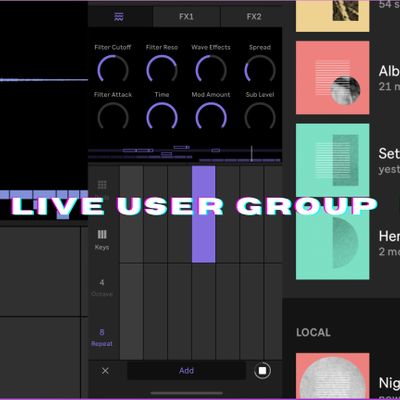The image size is (400, 400).
Task: Click the waveform display line
Action: tap(44, 80)
